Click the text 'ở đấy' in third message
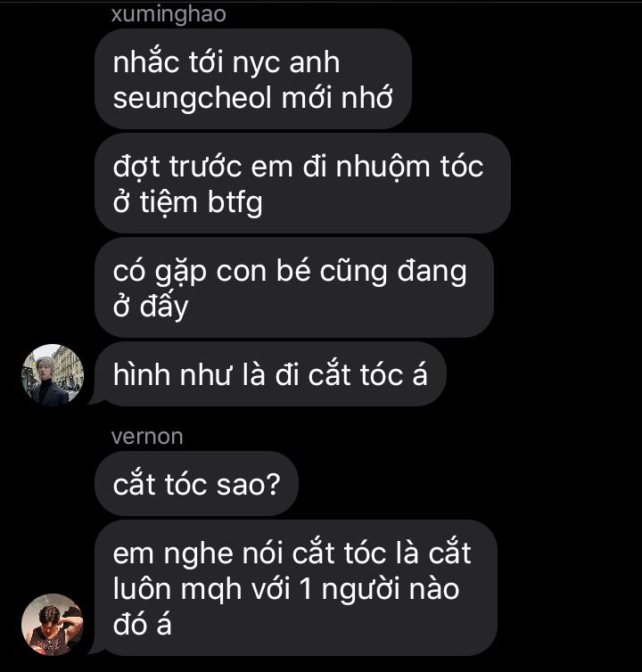The height and width of the screenshot is (672, 642). point(151,307)
